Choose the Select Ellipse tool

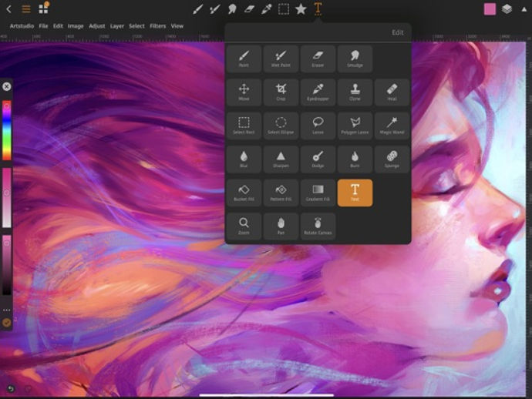point(281,126)
